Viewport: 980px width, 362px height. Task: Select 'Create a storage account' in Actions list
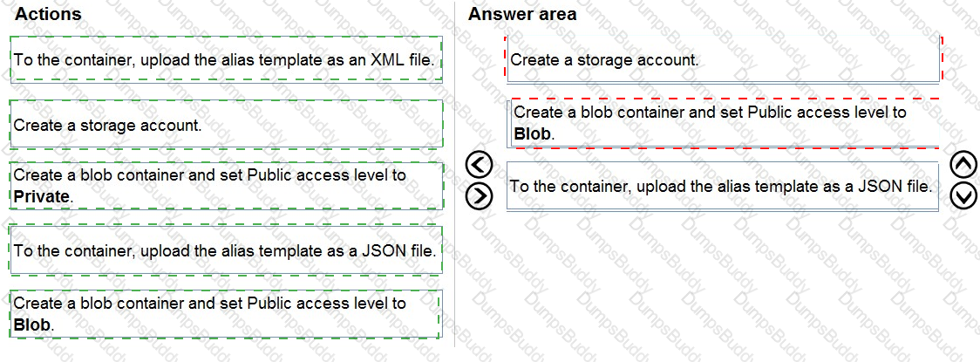226,125
